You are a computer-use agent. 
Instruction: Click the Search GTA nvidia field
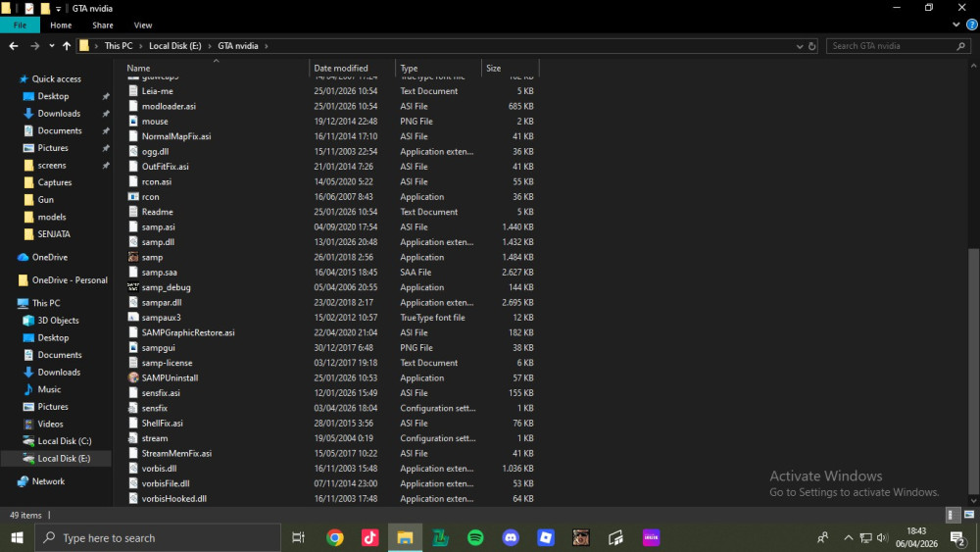(x=898, y=46)
